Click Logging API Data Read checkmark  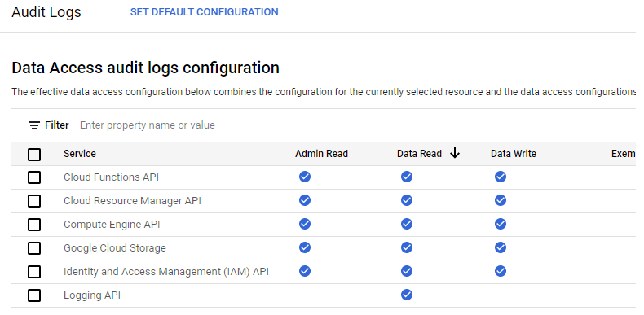pos(407,295)
